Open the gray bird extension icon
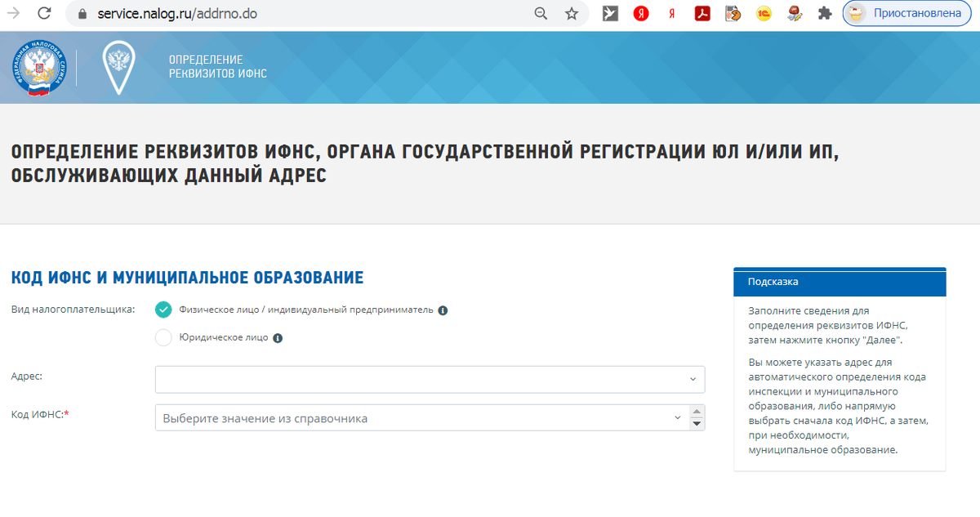 [610, 13]
